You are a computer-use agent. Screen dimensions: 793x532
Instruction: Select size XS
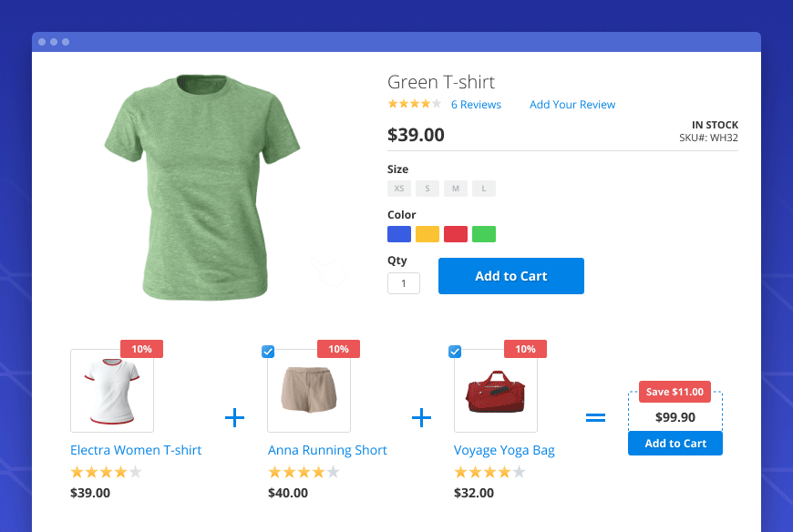pos(398,189)
